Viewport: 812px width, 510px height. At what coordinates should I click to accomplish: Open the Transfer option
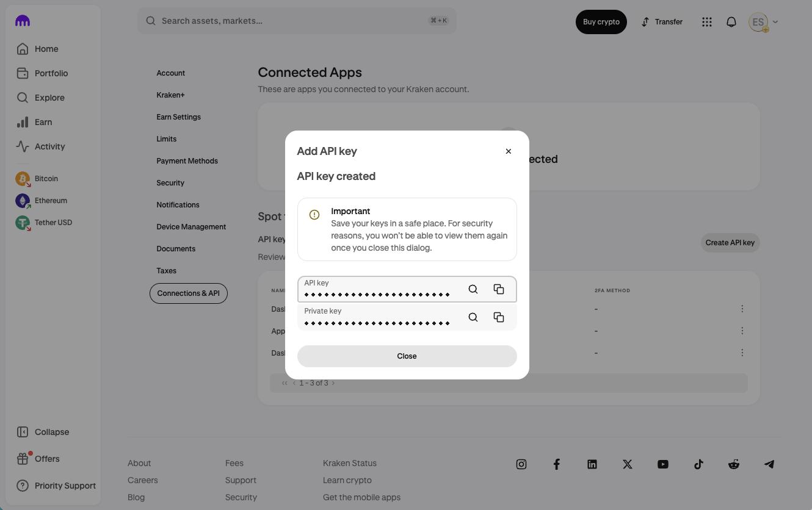tap(662, 22)
